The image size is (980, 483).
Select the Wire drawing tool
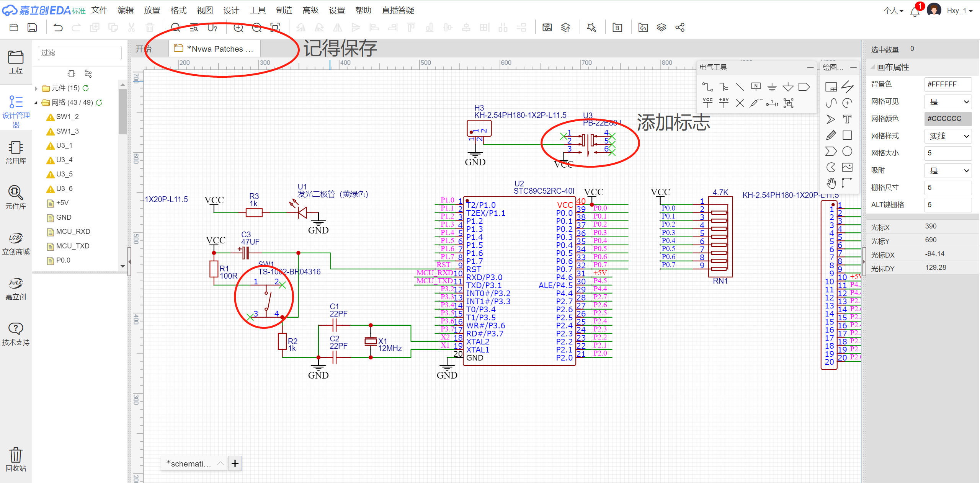coord(707,87)
